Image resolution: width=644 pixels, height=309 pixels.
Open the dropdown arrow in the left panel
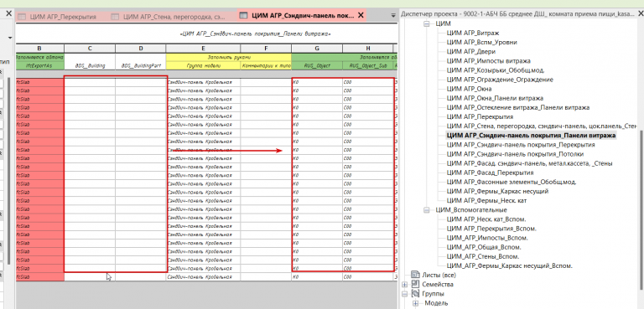[10, 39]
